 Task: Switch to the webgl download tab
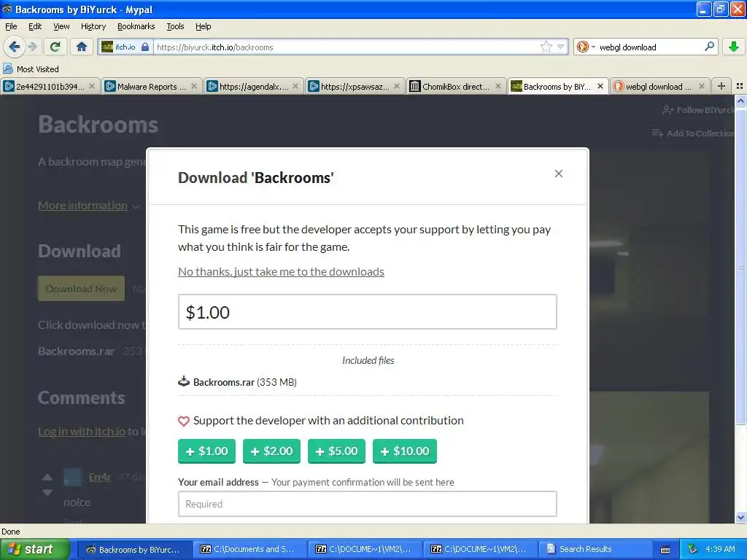(x=659, y=86)
